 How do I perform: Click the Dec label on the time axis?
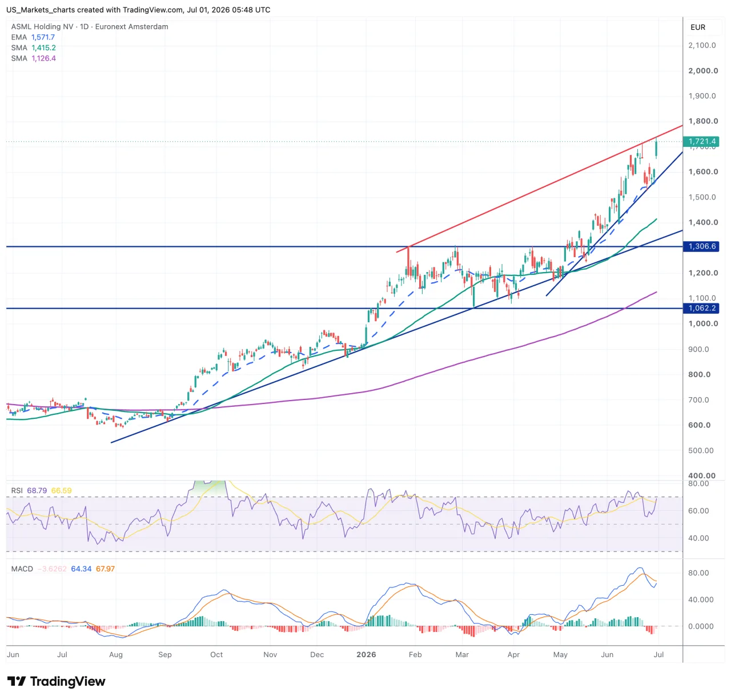pyautogui.click(x=317, y=655)
